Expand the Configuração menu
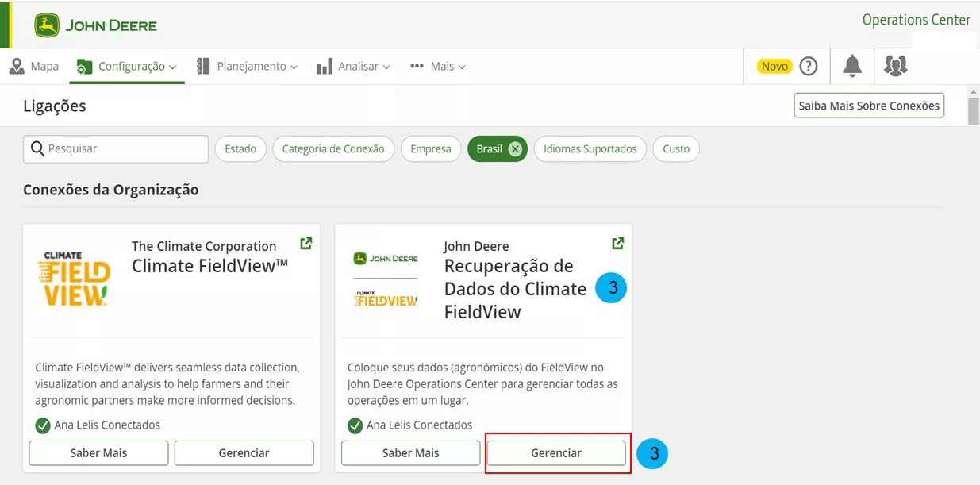The image size is (980, 485). [x=127, y=67]
